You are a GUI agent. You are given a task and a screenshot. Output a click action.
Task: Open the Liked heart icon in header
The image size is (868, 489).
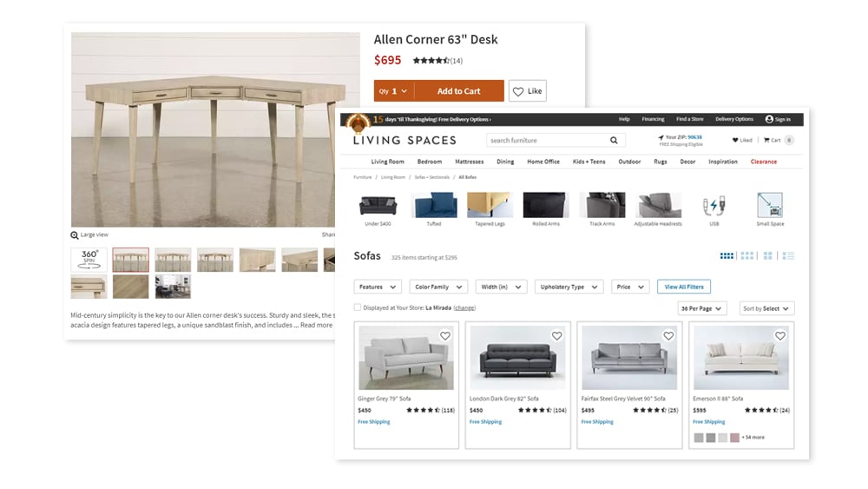pyautogui.click(x=735, y=140)
